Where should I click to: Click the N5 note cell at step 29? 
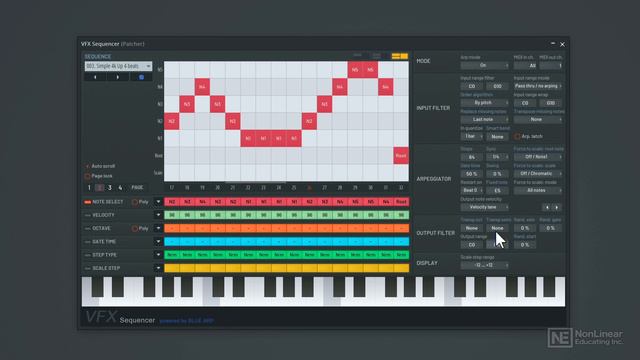(x=355, y=70)
